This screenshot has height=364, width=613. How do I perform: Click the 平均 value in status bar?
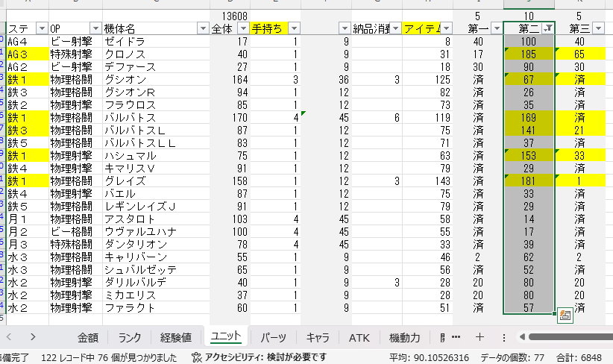point(430,357)
